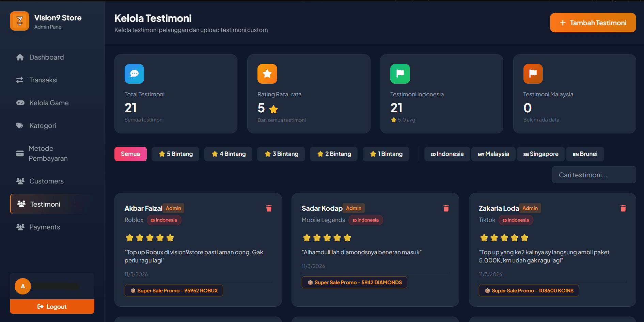
Task: Delete Akbar Faizal's testimonial
Action: (x=269, y=208)
